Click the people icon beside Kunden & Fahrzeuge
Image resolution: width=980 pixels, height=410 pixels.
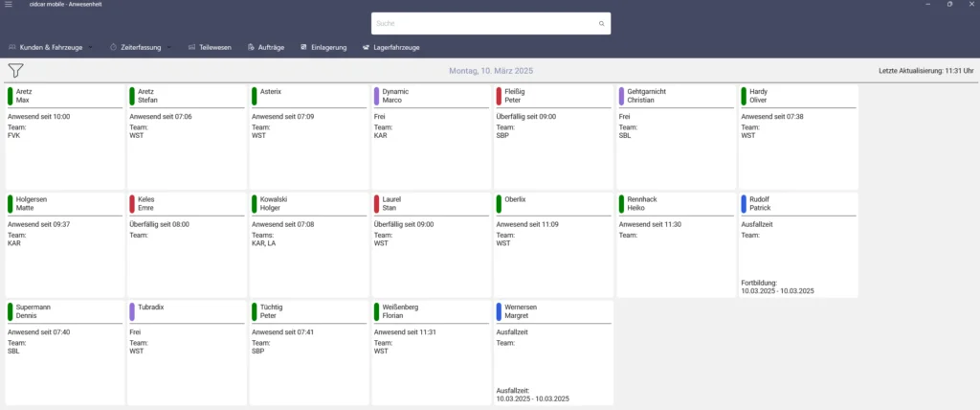(x=11, y=47)
